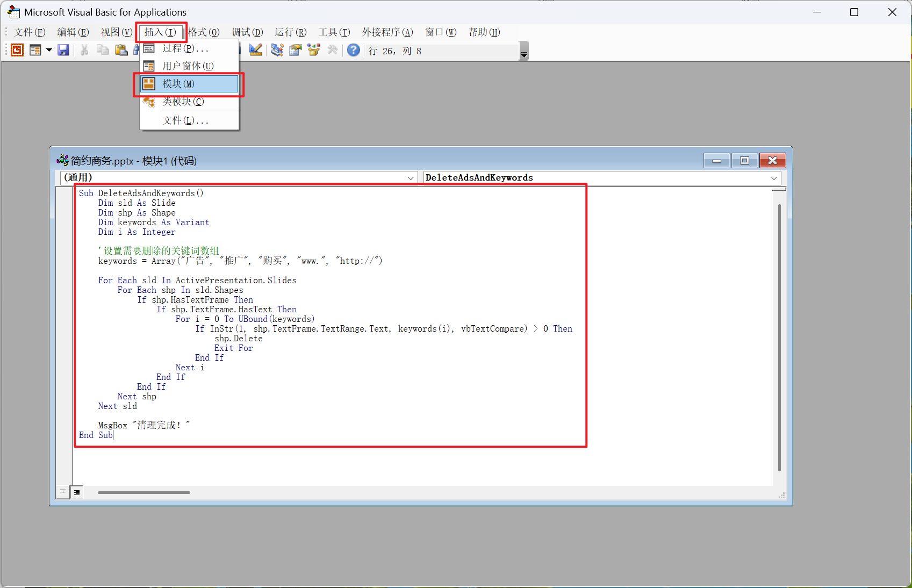
Task: Switch to Procedure View toggle
Action: pos(63,492)
